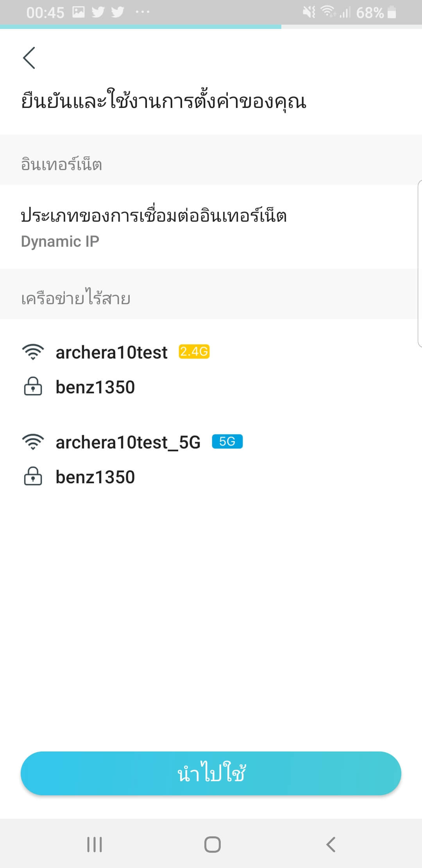Tap the 2.4G password benz1350
Viewport: 422px width, 868px height.
point(95,387)
